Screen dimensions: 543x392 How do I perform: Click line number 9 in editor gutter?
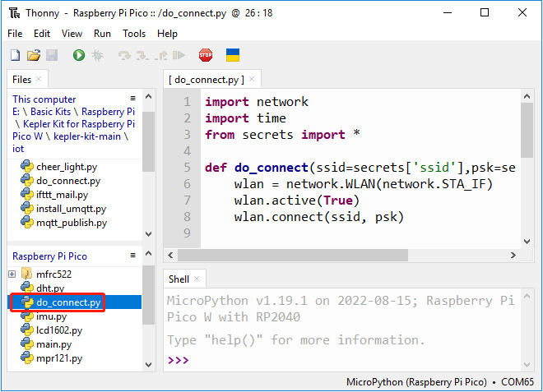[x=187, y=233]
